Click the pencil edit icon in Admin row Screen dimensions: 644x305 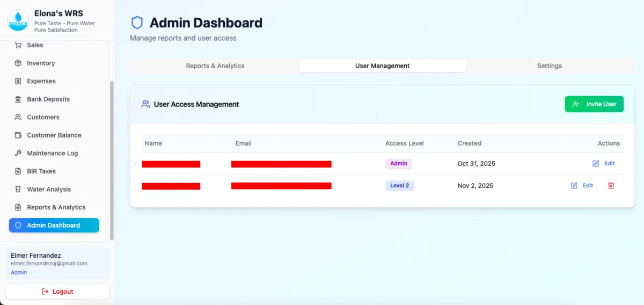point(596,163)
